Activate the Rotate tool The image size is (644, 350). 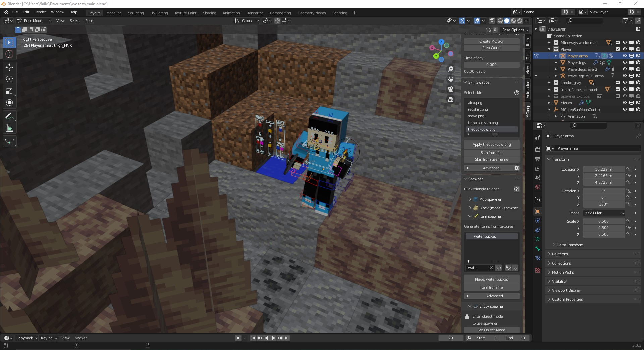pyautogui.click(x=9, y=79)
